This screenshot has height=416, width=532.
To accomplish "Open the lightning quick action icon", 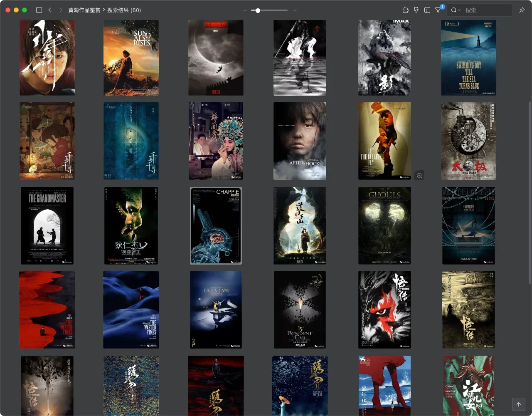I will click(x=416, y=10).
